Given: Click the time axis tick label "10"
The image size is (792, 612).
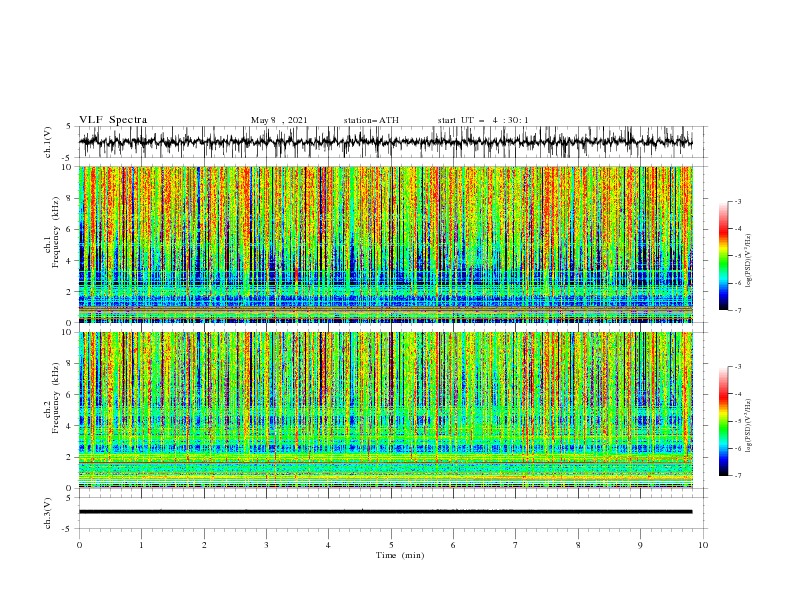Looking at the screenshot, I should click(703, 545).
